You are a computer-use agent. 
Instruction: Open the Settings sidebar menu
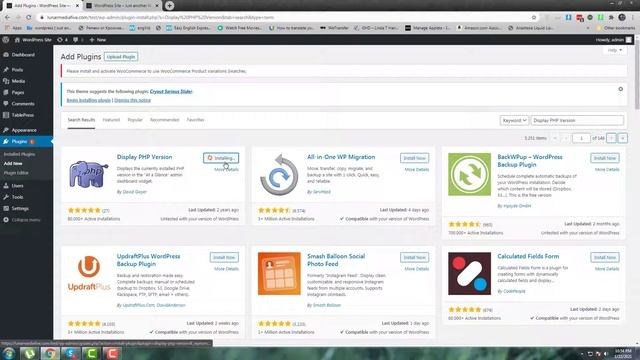click(x=20, y=209)
